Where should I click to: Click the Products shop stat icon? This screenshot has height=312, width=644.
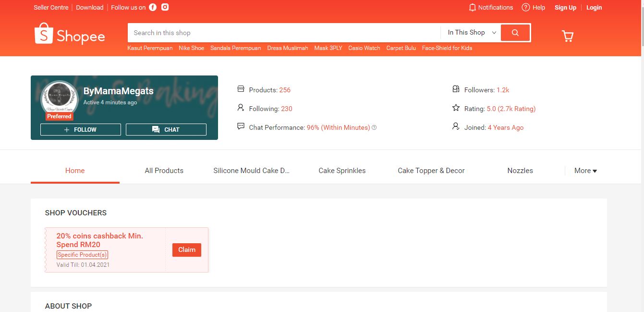tap(241, 89)
